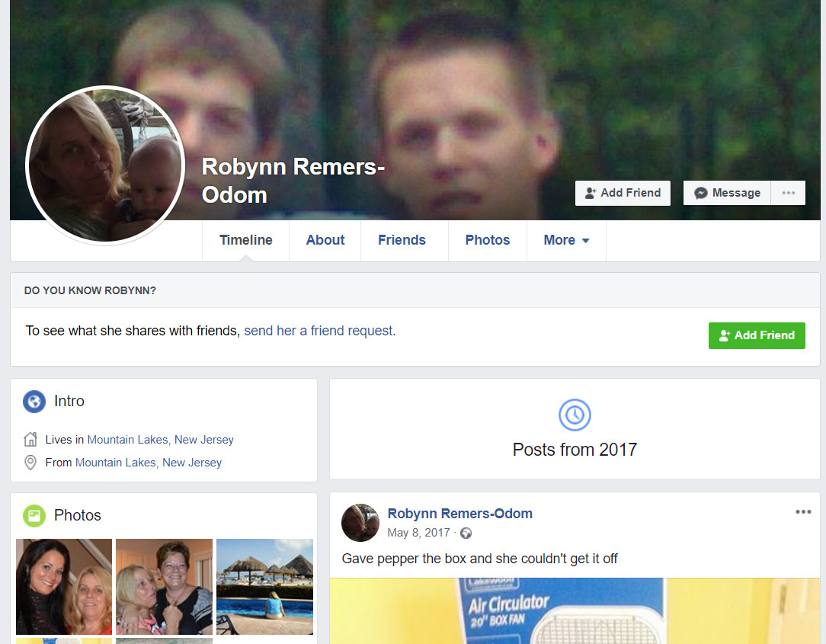Expand the More dropdown menu
The height and width of the screenshot is (644, 826).
(x=566, y=240)
